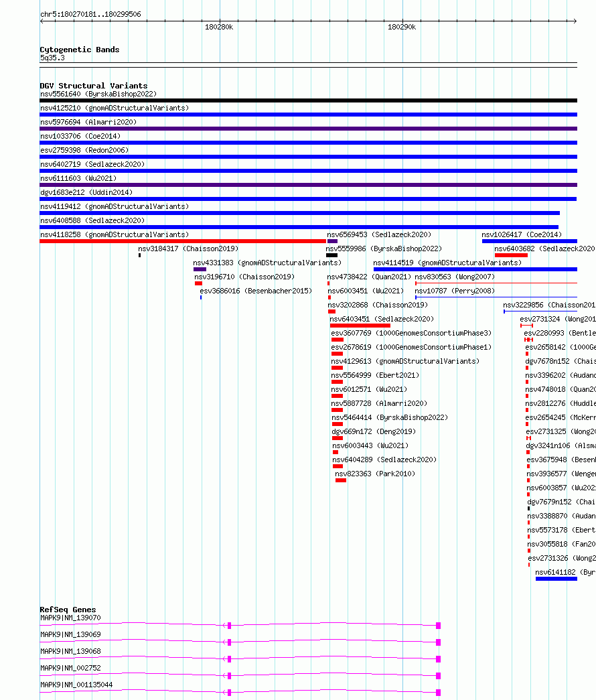The height and width of the screenshot is (700, 596).
Task: Select the MAPK9|NM_001135044 transcript label
Action: pos(76,685)
